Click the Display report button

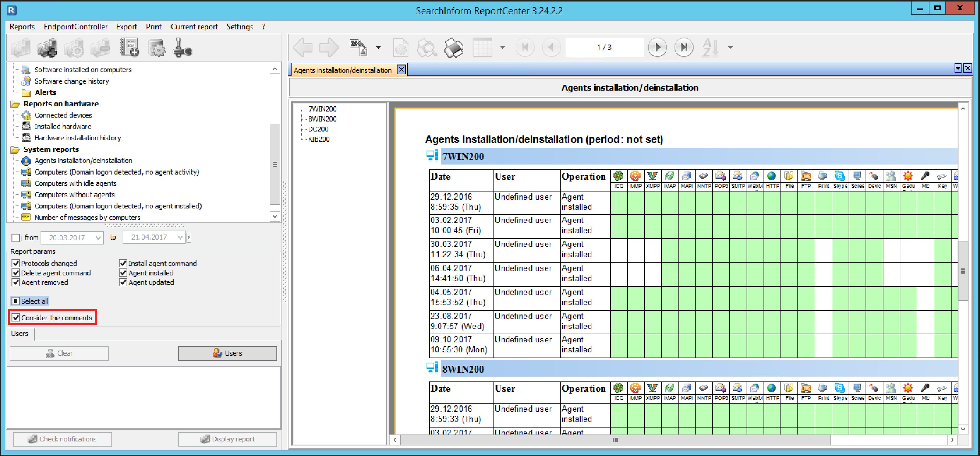[x=227, y=439]
